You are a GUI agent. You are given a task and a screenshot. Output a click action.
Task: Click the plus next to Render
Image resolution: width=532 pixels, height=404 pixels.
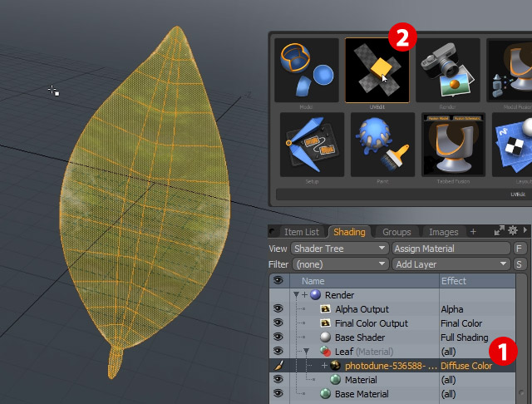pyautogui.click(x=304, y=295)
